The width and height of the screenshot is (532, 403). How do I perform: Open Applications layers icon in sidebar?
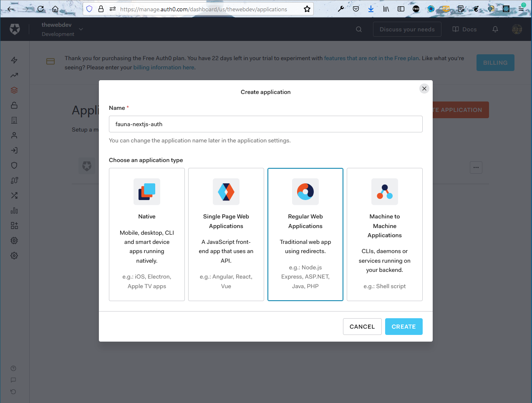[14, 90]
